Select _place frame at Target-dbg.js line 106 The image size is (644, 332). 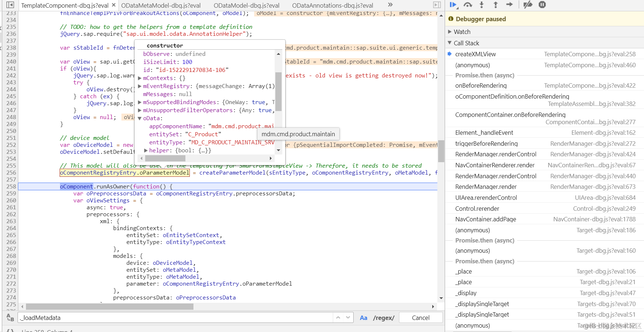coord(545,271)
